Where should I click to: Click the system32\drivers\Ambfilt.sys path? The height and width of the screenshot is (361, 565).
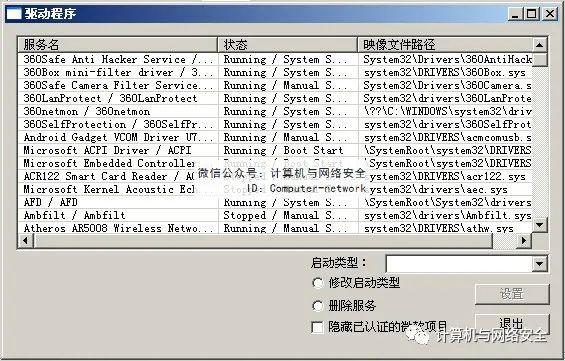[448, 215]
